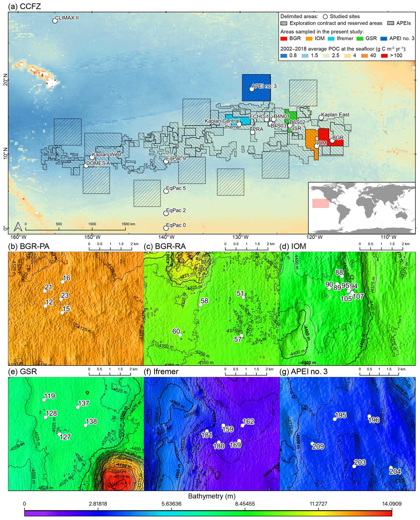Click the CLIMAX II site marker
Screen dimensions: 420x520
pyautogui.click(x=55, y=21)
